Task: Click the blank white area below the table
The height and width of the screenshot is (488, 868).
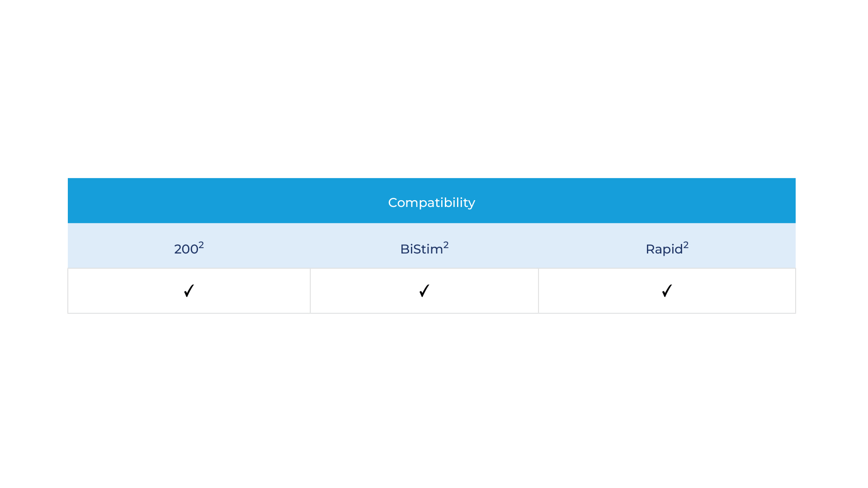Action: 431,398
